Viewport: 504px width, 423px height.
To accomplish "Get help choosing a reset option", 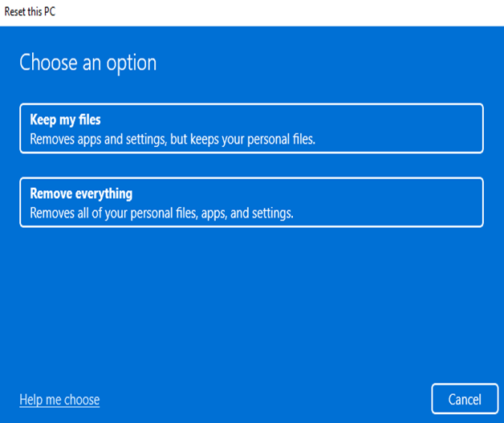I will click(x=59, y=400).
